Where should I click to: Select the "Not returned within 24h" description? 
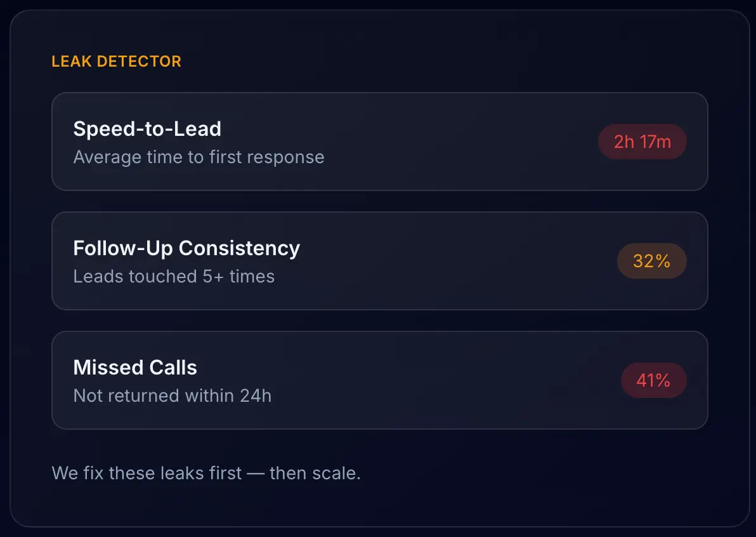[172, 396]
